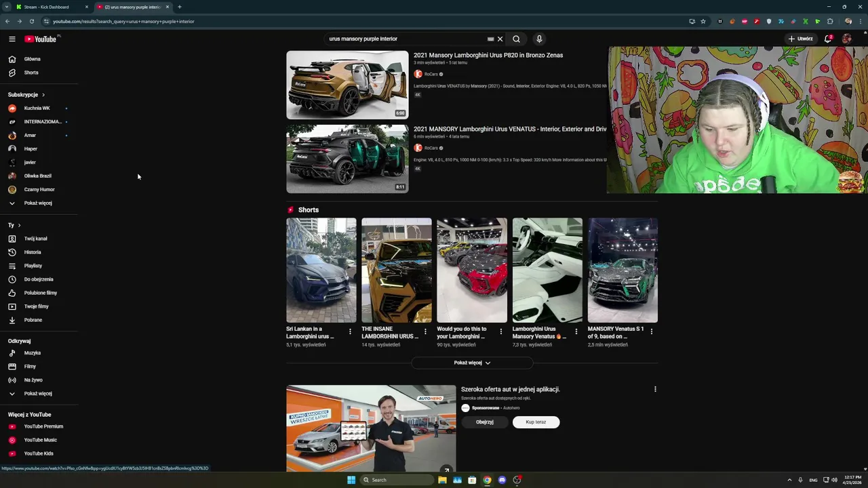Bookmark this page with the star
Screen dimensions: 868x488
(x=703, y=21)
